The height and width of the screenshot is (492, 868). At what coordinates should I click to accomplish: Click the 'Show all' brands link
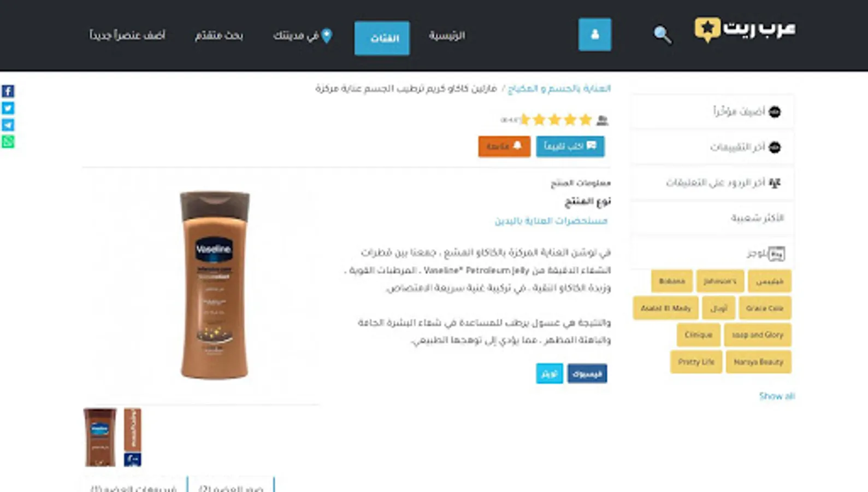[777, 396]
